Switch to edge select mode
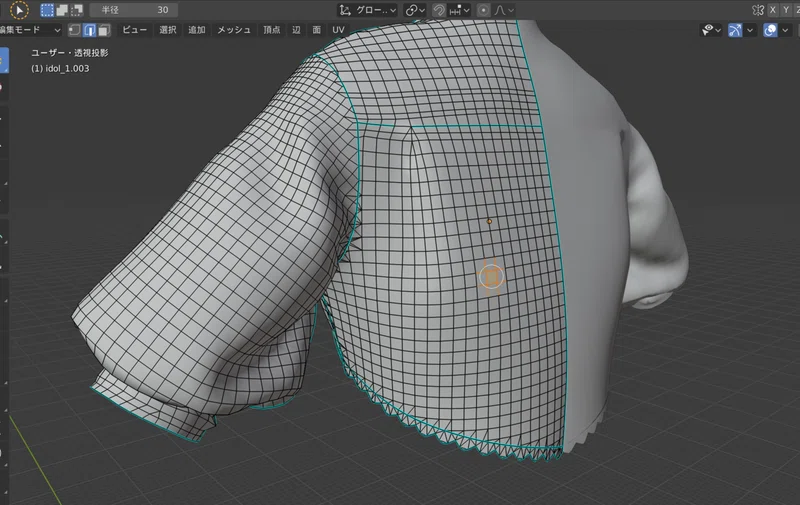The height and width of the screenshot is (505, 800). 89,30
